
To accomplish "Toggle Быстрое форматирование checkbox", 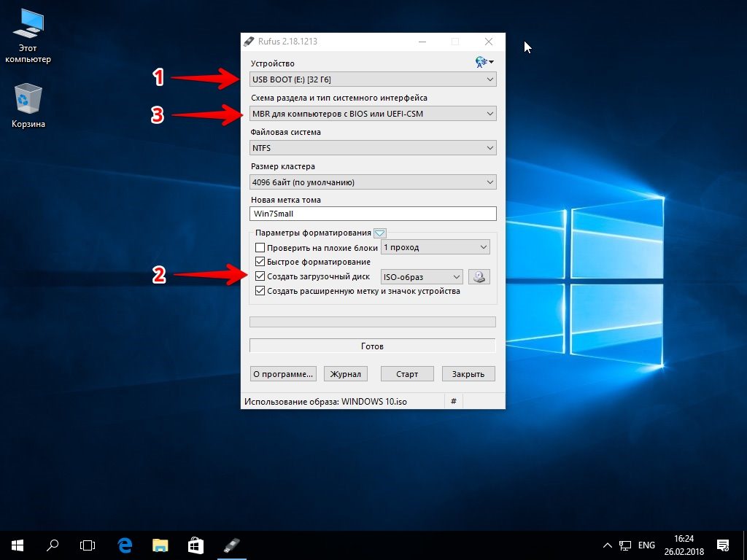I will [x=260, y=262].
